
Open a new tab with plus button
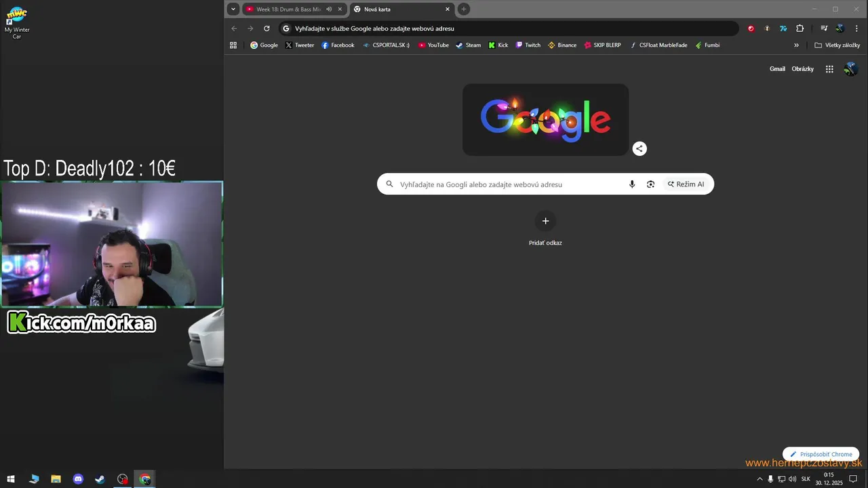(x=464, y=9)
